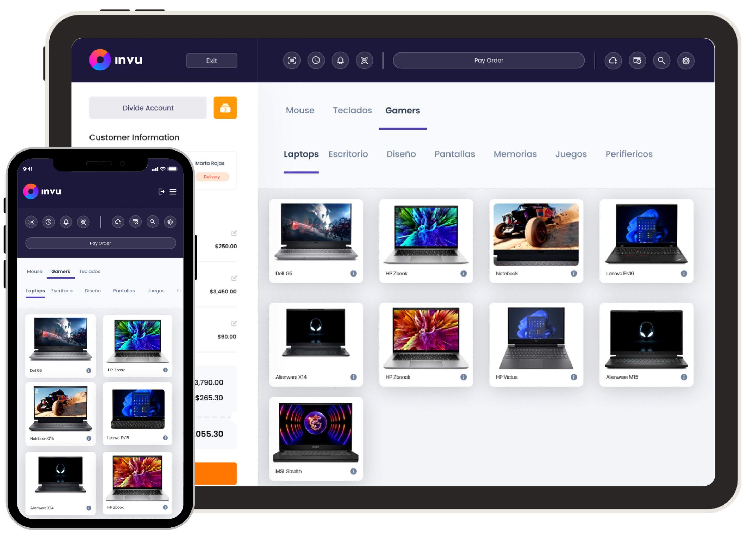Open the clock history icon on tablet
The width and height of the screenshot is (756, 534).
click(x=316, y=61)
